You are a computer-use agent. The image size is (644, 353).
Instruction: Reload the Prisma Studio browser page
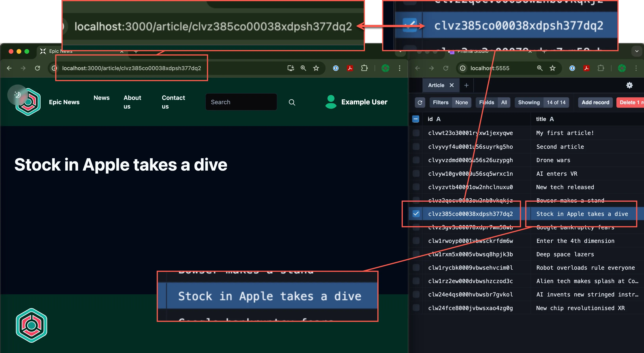point(446,68)
